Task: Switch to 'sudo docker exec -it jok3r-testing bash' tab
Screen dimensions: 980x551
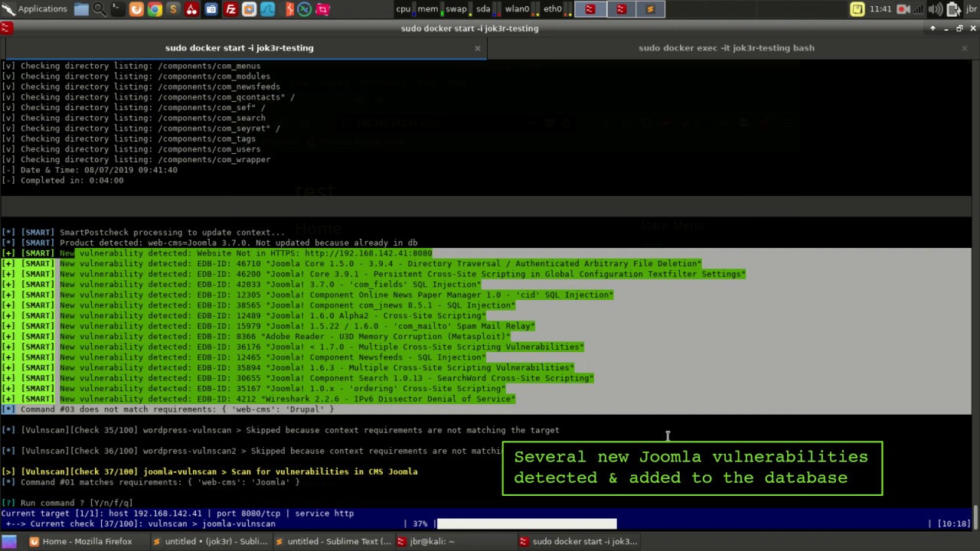Action: pos(727,47)
